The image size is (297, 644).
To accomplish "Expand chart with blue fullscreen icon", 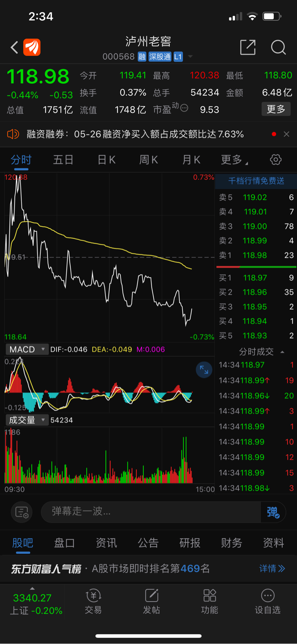I will 204,370.
